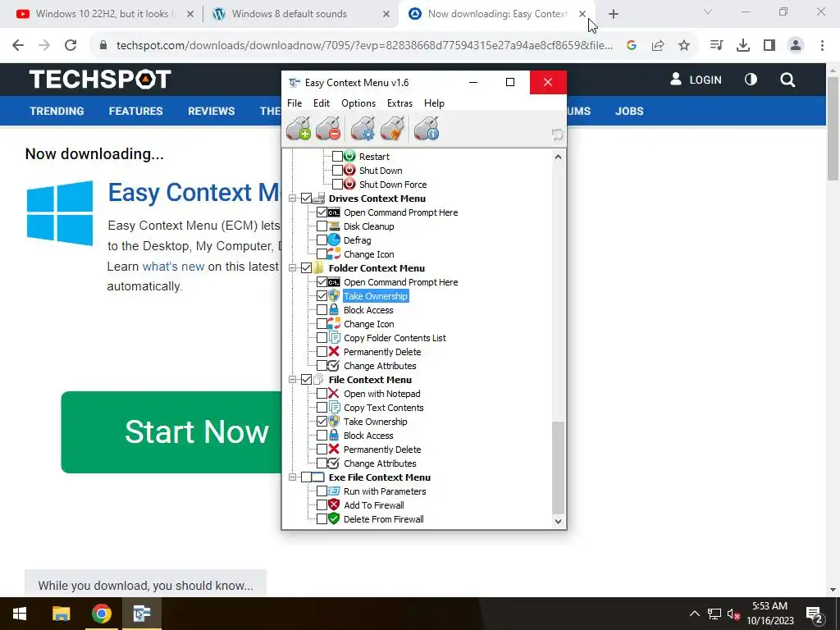Click the Run with Parameters icon
The height and width of the screenshot is (630, 840).
335,491
